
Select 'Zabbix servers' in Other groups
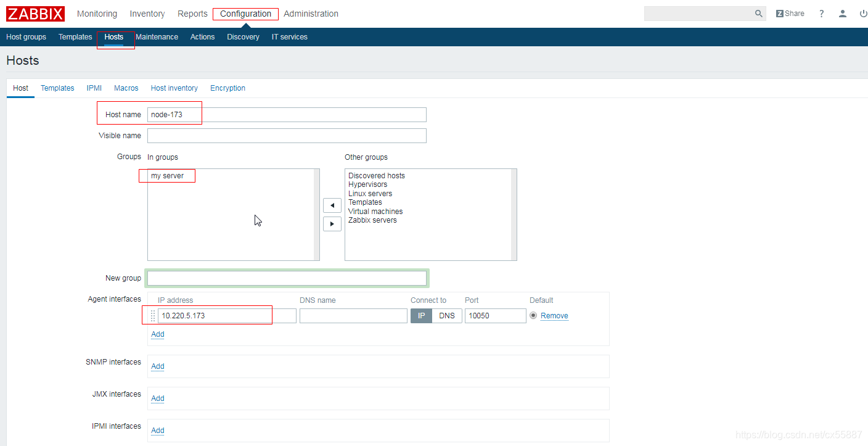pos(372,220)
